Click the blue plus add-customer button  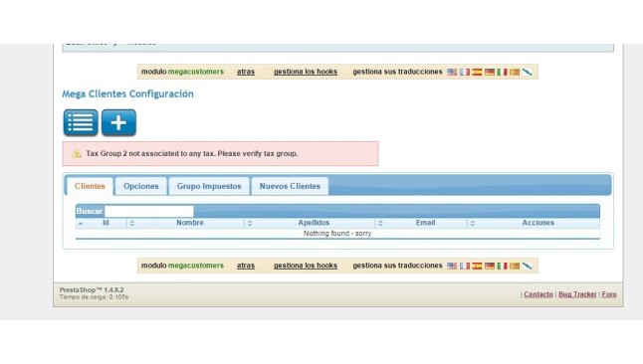pyautogui.click(x=118, y=122)
